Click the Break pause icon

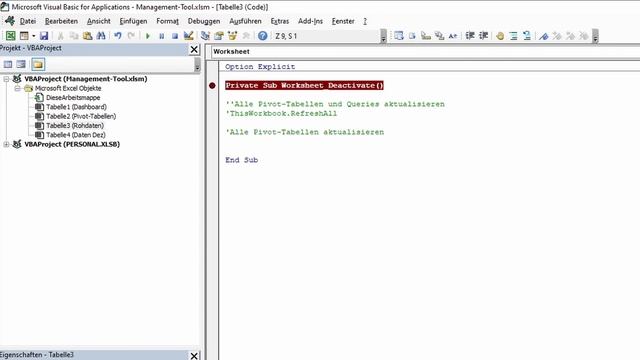click(162, 36)
